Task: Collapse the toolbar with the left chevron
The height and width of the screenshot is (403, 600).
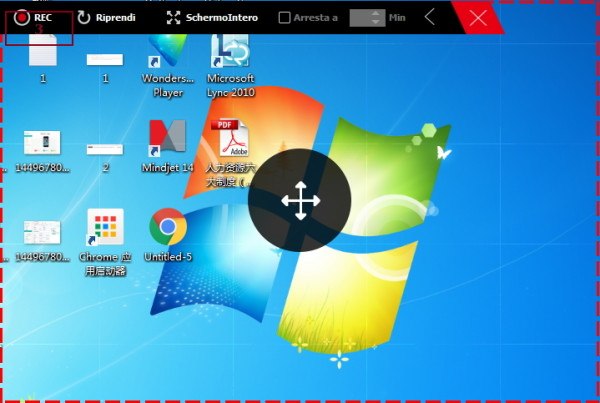Action: (x=430, y=17)
